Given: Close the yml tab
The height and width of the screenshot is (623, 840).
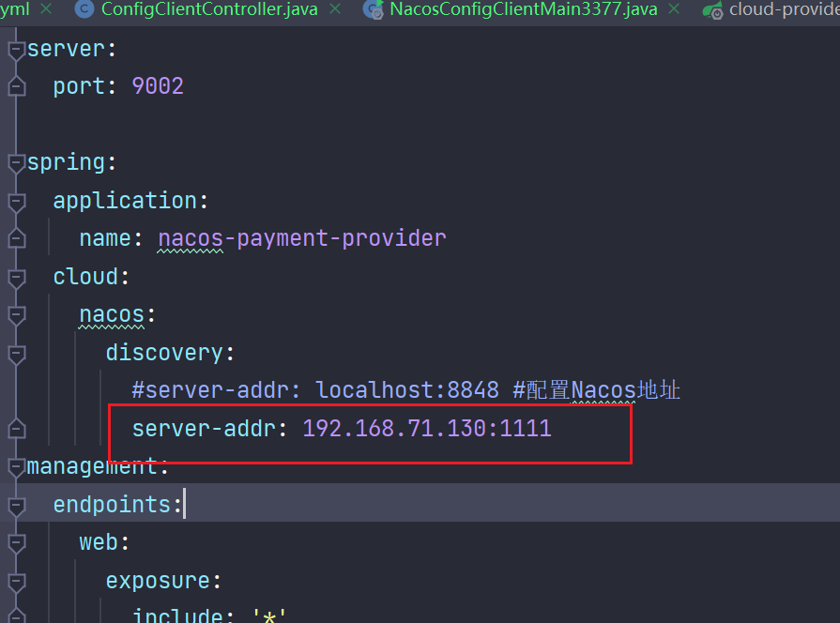Looking at the screenshot, I should coord(46,9).
